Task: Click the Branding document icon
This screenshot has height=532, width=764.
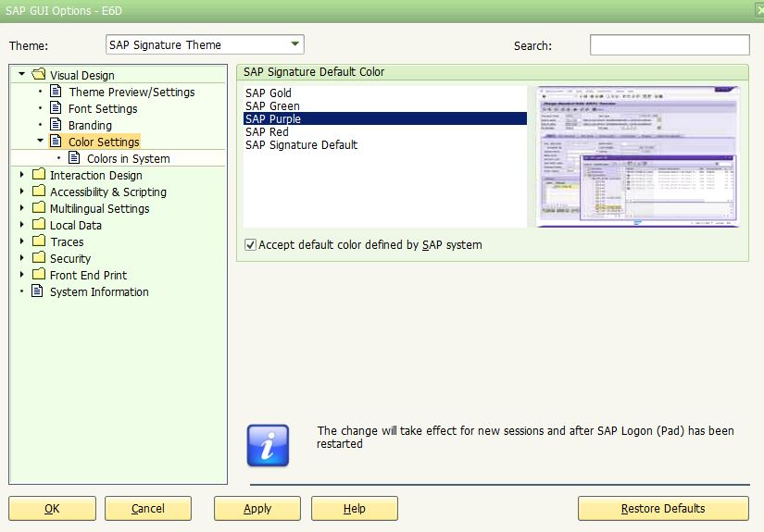Action: point(56,125)
